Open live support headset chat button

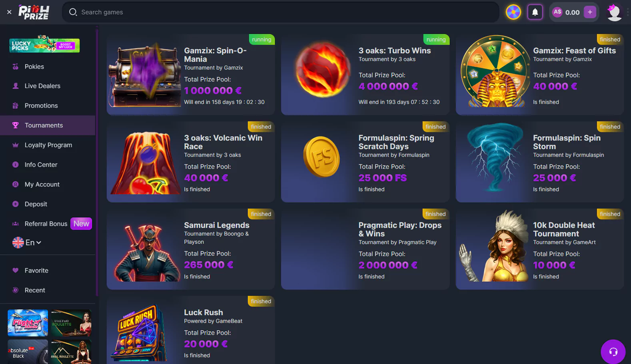613,352
